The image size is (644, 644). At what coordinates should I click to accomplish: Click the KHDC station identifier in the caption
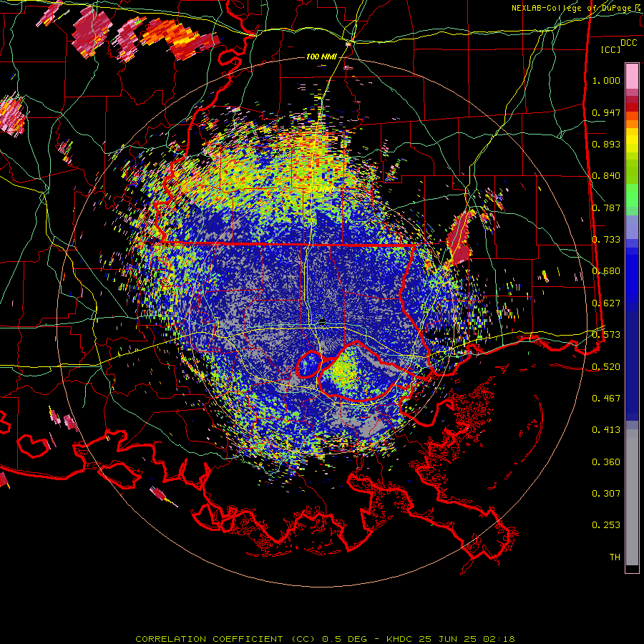(x=400, y=639)
